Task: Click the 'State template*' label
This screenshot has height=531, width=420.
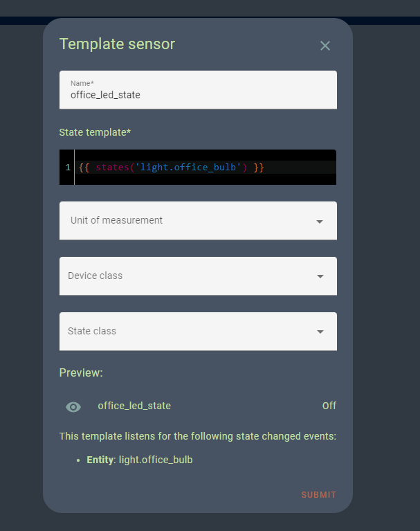Action: (95, 132)
